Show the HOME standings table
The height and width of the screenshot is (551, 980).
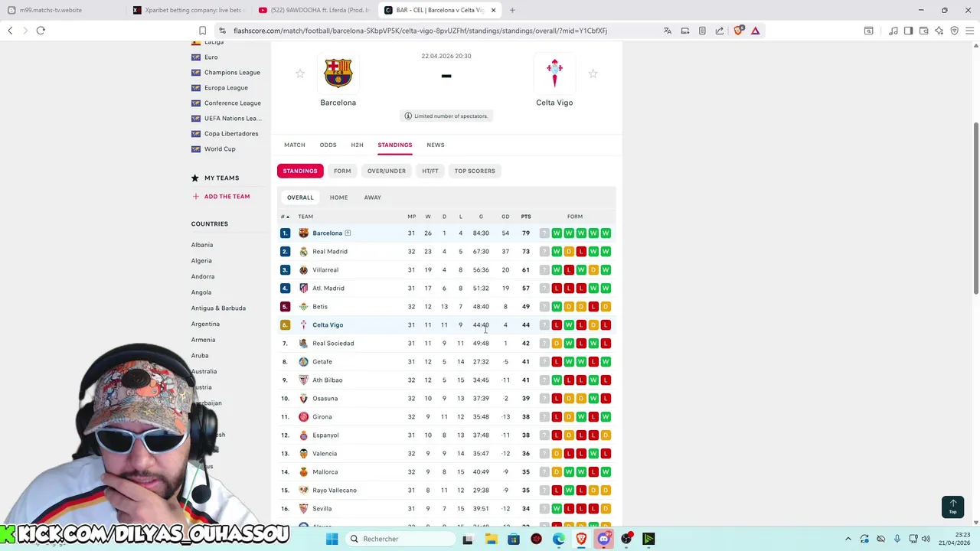(x=338, y=197)
